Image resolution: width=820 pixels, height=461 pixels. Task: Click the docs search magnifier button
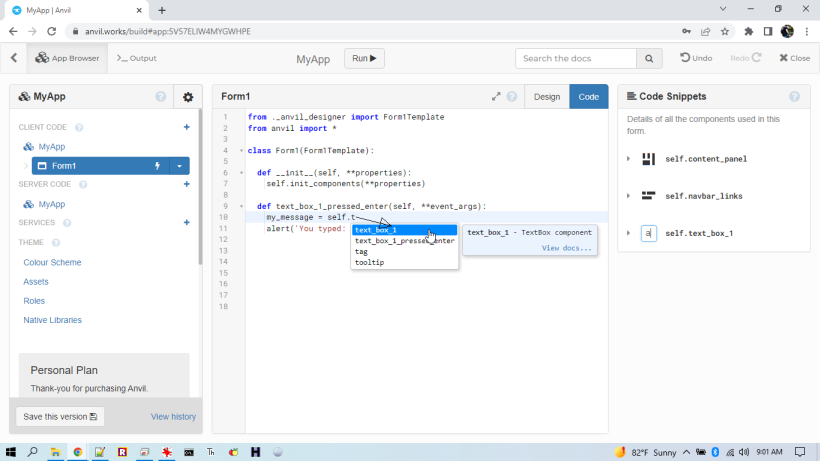tap(650, 58)
